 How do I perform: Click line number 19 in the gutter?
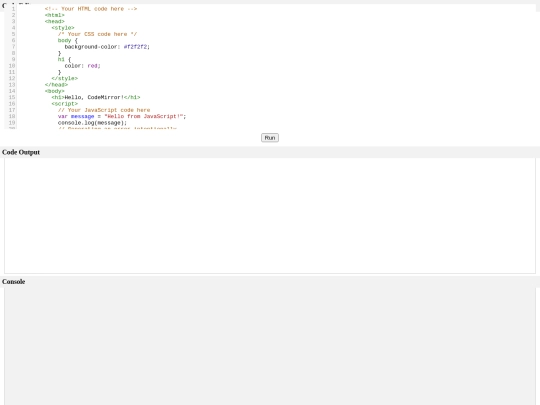tap(12, 123)
